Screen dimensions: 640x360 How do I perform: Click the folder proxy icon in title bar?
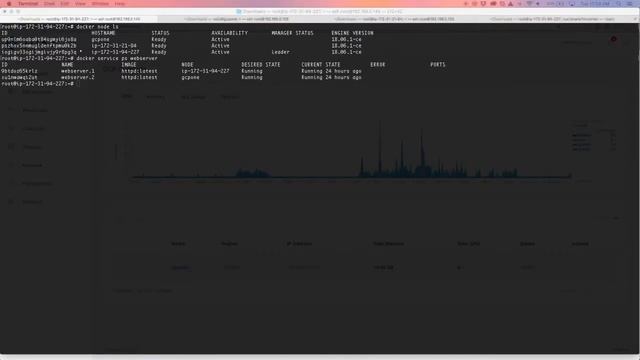pos(239,11)
